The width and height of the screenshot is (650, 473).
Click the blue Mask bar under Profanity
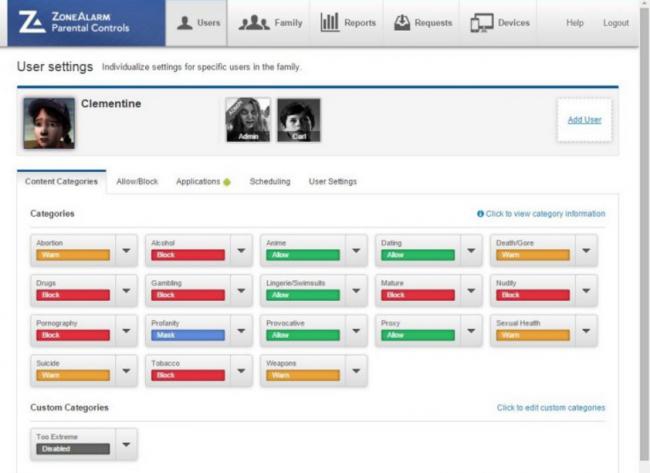188,335
